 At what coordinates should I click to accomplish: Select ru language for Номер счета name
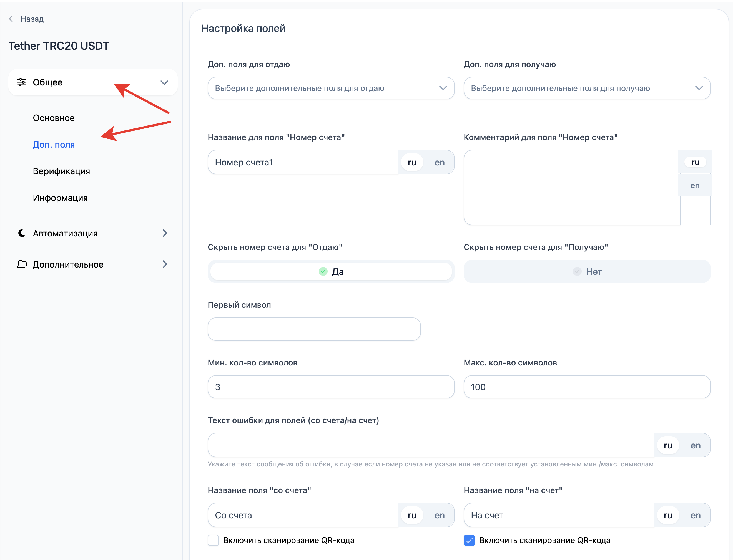(x=412, y=162)
